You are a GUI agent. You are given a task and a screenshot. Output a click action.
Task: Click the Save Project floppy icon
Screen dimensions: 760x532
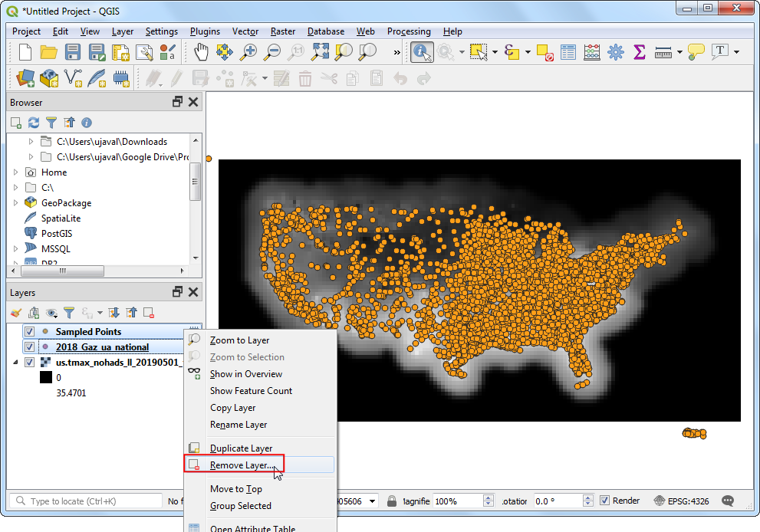point(73,52)
